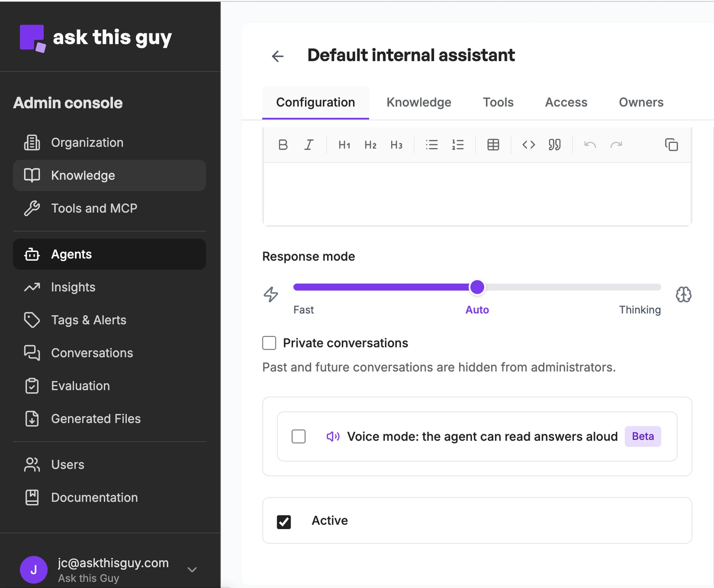Open Agents in the sidebar

109,254
